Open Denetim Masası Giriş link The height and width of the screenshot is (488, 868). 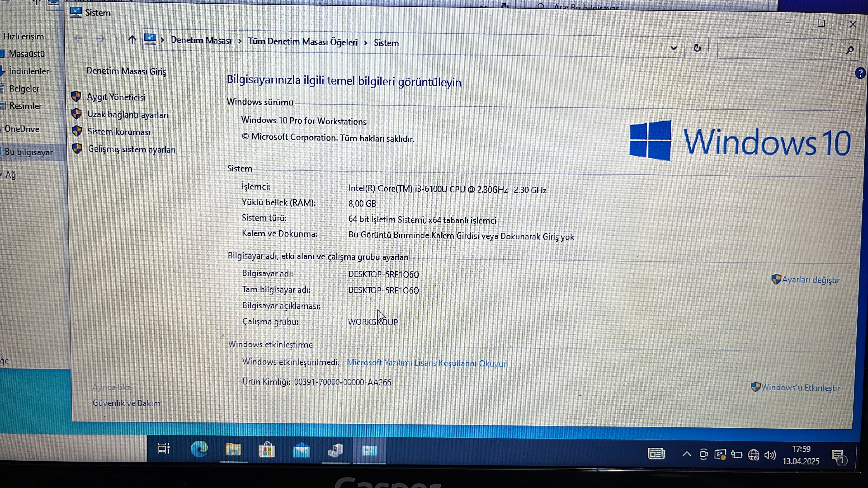(126, 71)
